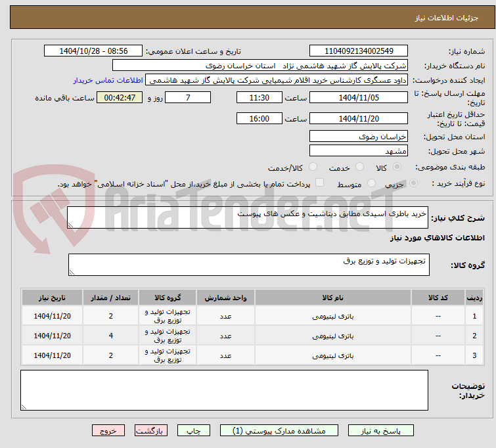496x448 pixels.
Task: Click the شماره نیاز number field
Action: click(359, 51)
